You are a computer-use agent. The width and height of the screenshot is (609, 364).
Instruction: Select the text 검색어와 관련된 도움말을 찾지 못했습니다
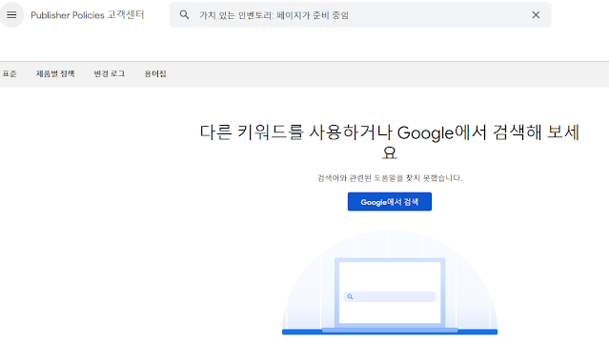(x=390, y=178)
